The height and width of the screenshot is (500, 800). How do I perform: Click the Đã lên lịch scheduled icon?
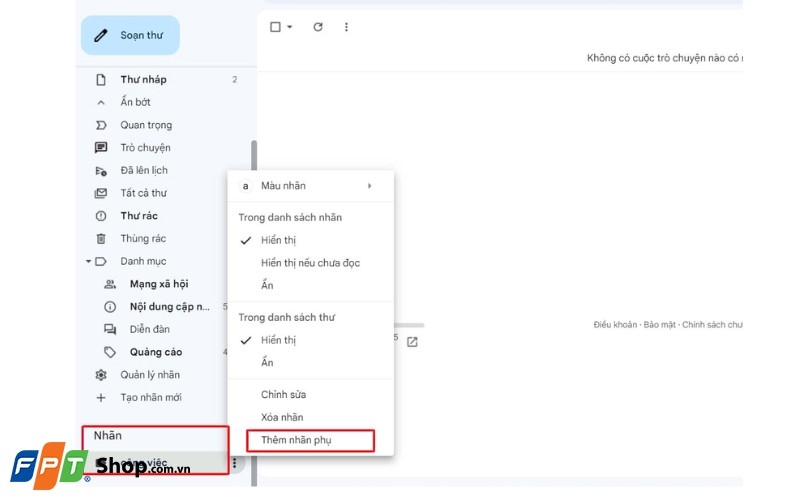point(101,171)
